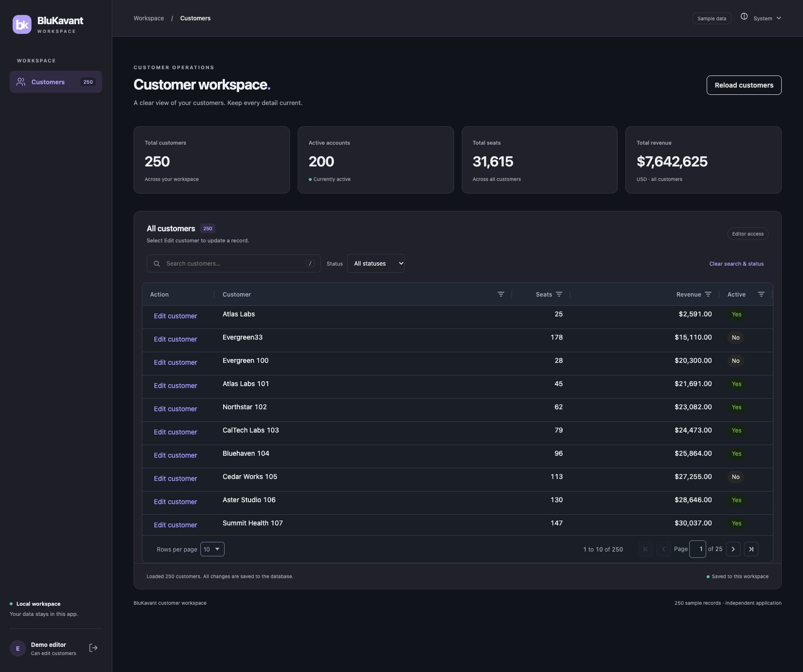Click the Active accounts card
The width and height of the screenshot is (803, 672).
pyautogui.click(x=376, y=160)
